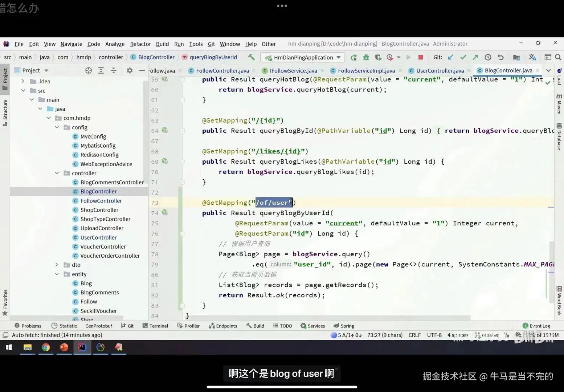564x392 pixels.
Task: Click the red Stop button
Action: tap(421, 57)
